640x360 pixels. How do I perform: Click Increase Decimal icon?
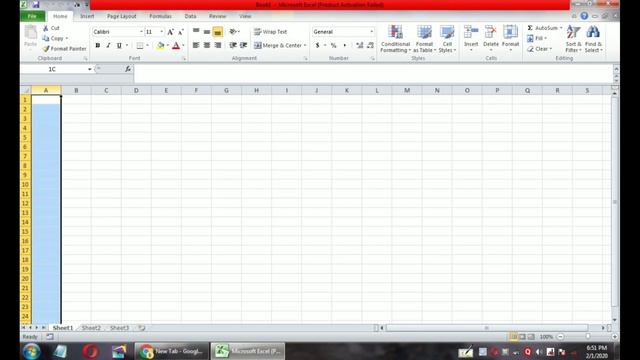[359, 45]
